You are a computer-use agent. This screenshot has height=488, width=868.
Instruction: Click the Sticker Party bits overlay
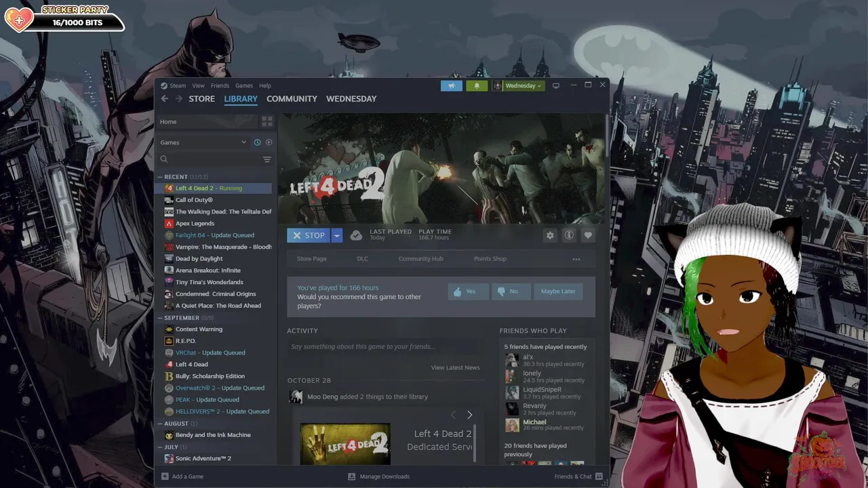click(64, 18)
